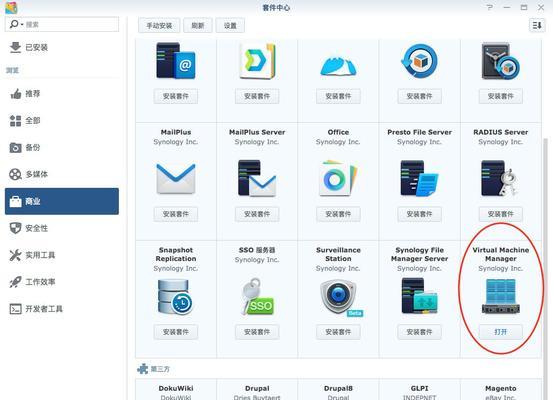Select the Business (商业) category
The height and width of the screenshot is (400, 553).
pos(62,201)
